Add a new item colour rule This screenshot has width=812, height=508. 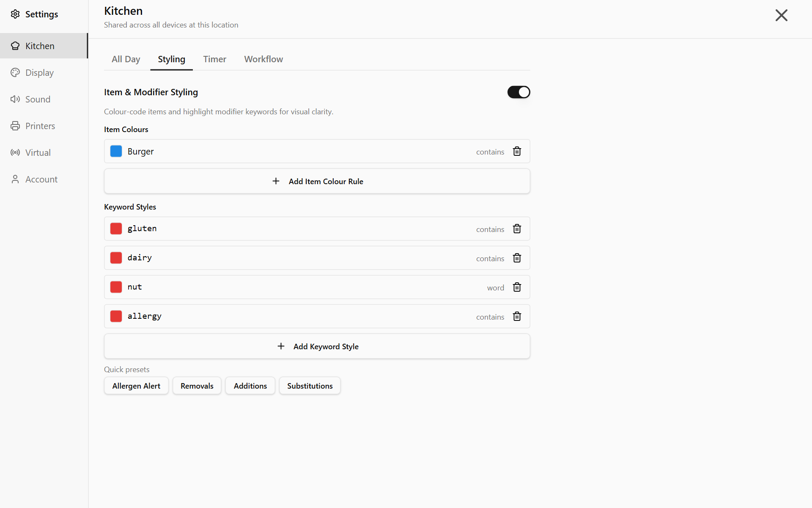pos(317,181)
